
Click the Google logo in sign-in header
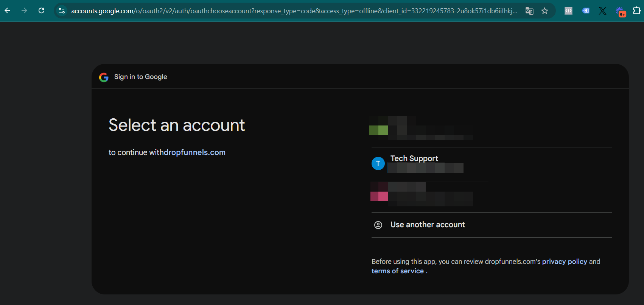[104, 77]
